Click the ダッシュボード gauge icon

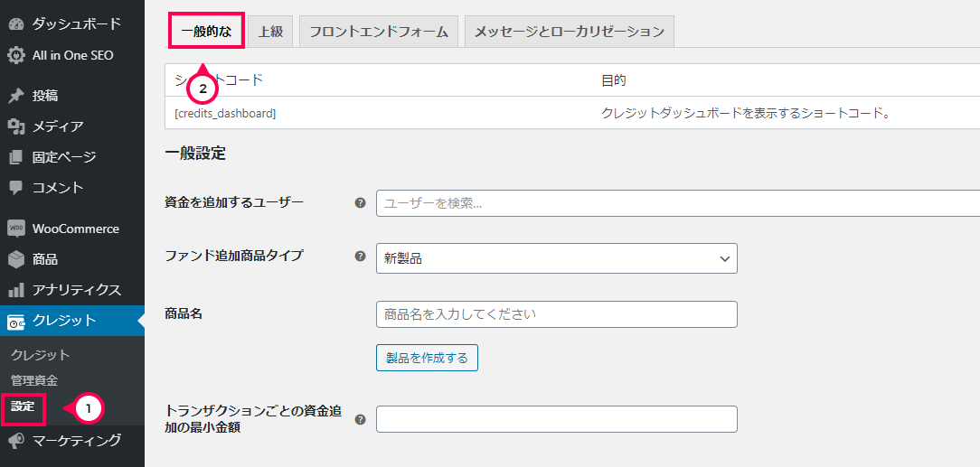pyautogui.click(x=16, y=24)
